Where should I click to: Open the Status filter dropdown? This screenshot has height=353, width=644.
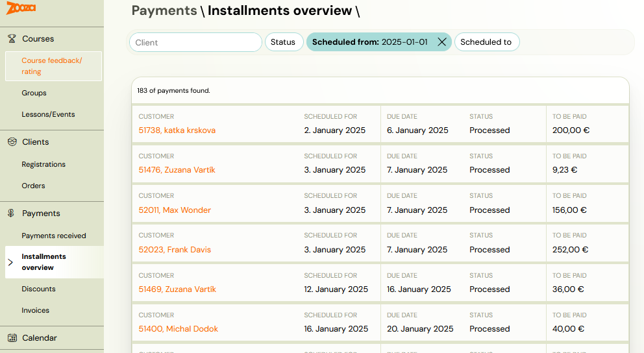pyautogui.click(x=284, y=42)
